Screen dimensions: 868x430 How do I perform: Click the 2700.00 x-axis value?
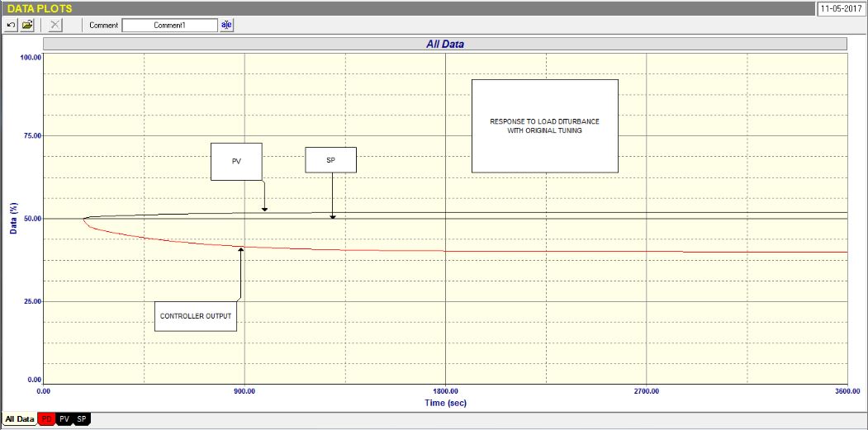point(647,391)
